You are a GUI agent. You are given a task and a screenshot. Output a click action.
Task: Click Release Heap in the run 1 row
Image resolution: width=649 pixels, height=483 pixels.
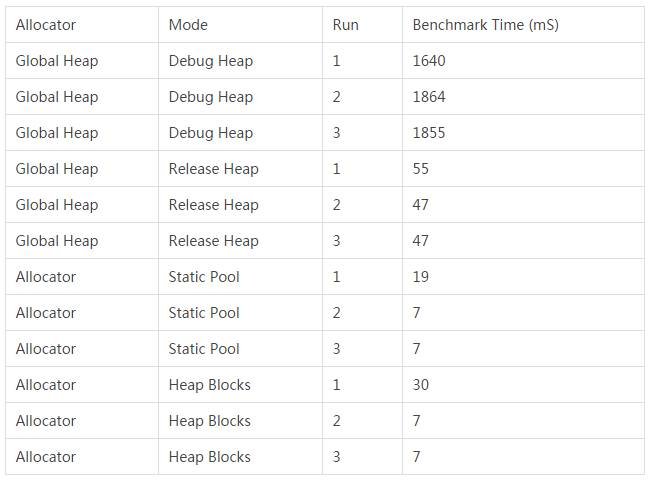(214, 169)
